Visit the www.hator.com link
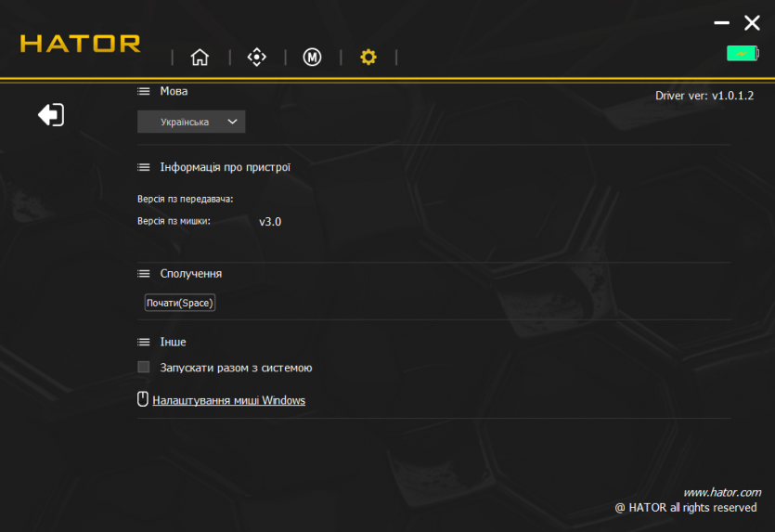This screenshot has height=532, width=775. pos(721,493)
